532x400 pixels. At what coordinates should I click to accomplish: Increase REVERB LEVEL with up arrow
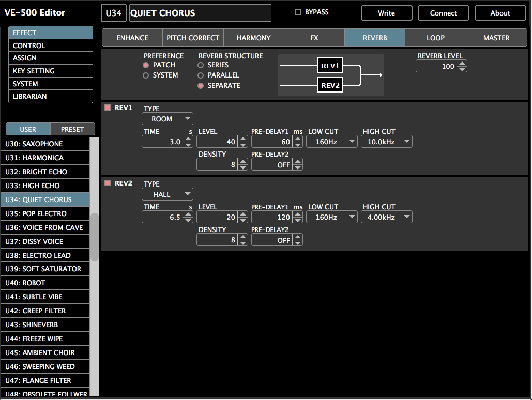point(462,63)
